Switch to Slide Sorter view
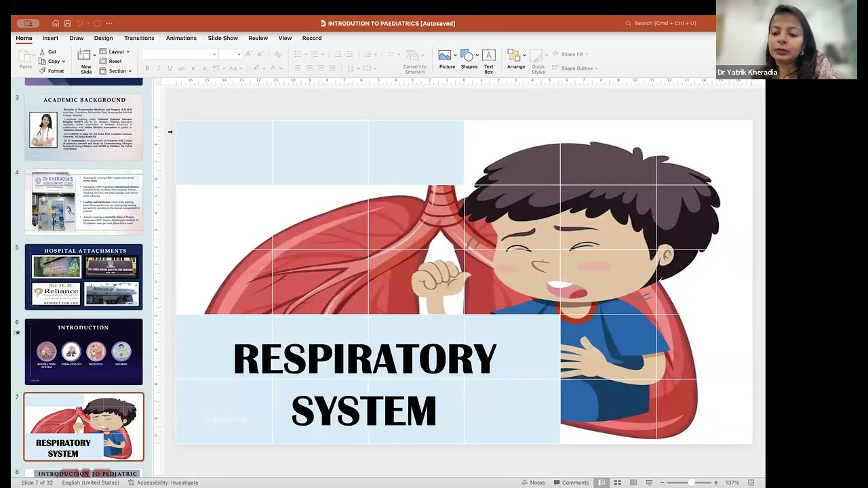Image resolution: width=868 pixels, height=488 pixels. coord(617,483)
